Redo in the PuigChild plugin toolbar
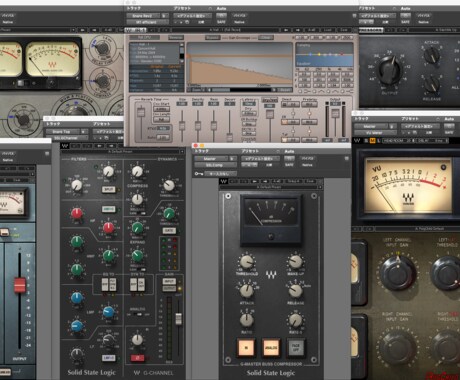The height and width of the screenshot is (380, 460). pyautogui.click(x=368, y=229)
